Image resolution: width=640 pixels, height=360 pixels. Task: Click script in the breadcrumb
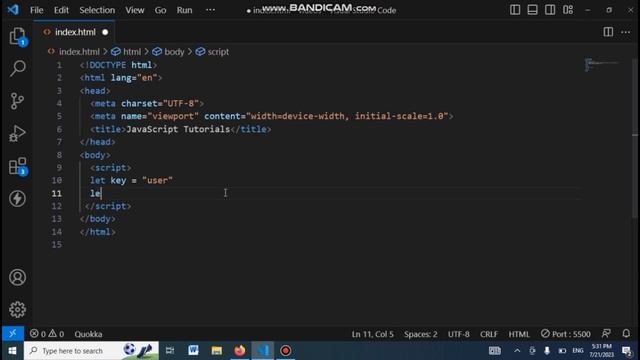218,52
